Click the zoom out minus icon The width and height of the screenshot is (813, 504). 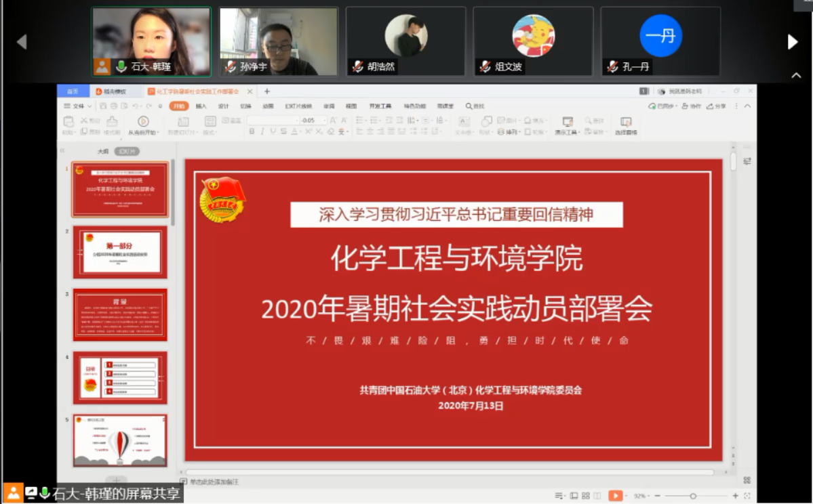click(x=657, y=496)
